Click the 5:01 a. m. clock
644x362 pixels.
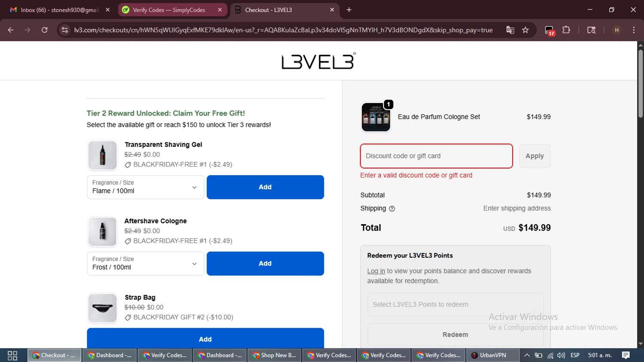[x=600, y=355]
